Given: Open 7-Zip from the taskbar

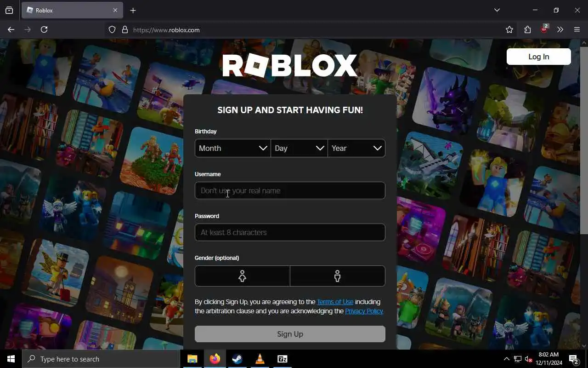Looking at the screenshot, I should pyautogui.click(x=283, y=359).
